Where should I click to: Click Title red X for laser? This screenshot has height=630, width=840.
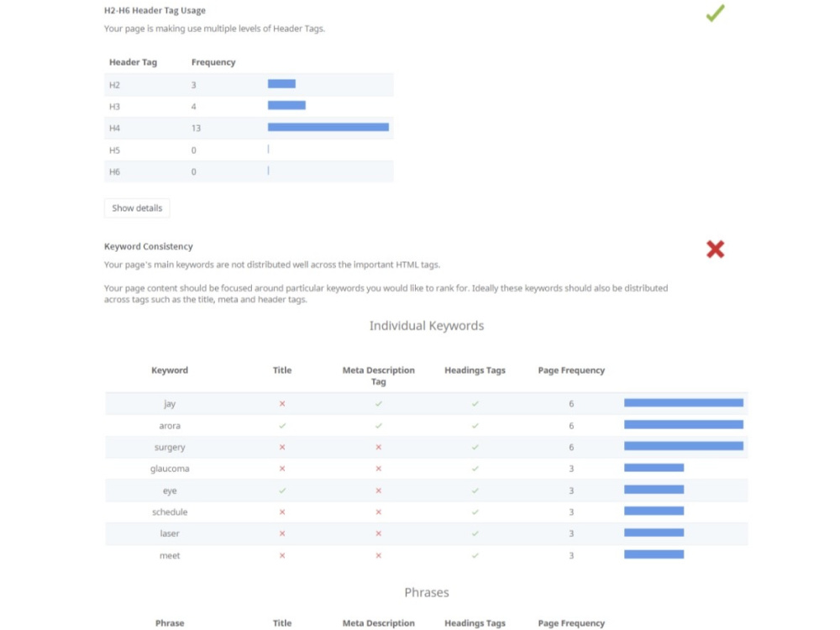(282, 533)
